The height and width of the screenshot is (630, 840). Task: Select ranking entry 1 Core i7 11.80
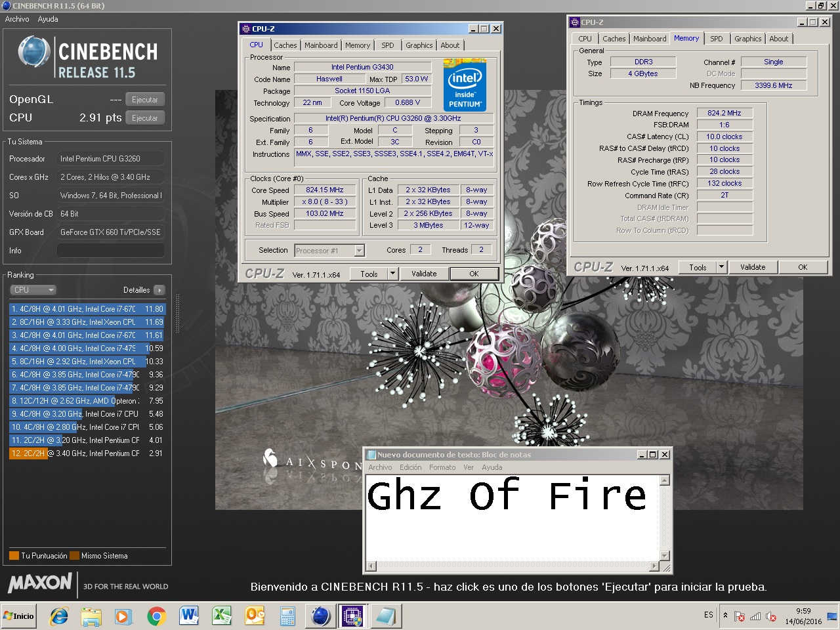point(87,308)
